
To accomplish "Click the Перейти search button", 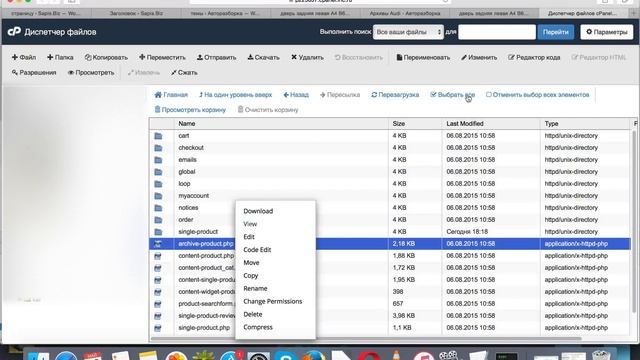I will tap(556, 32).
